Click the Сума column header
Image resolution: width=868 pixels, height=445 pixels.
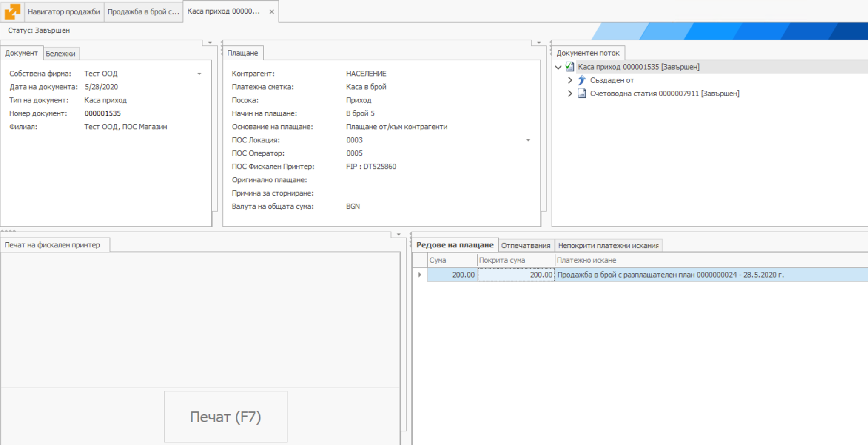(452, 260)
